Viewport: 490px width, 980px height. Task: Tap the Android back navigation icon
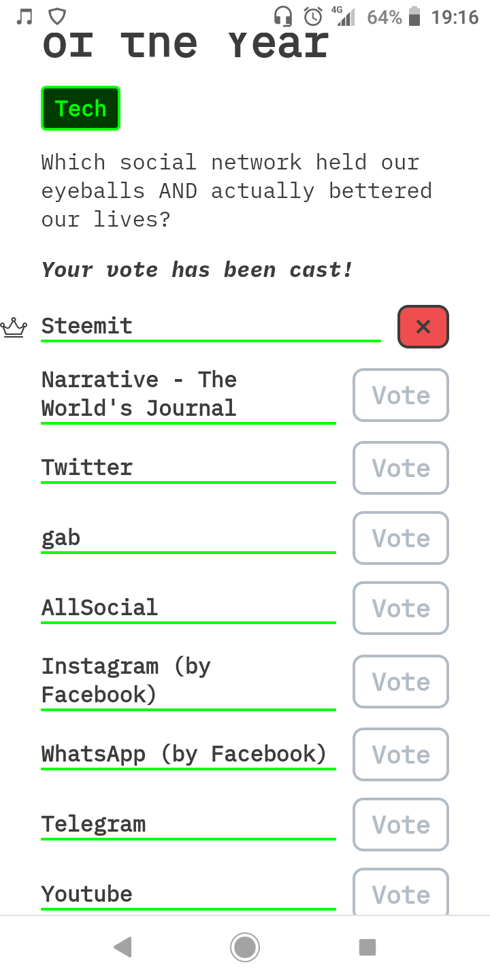122,947
